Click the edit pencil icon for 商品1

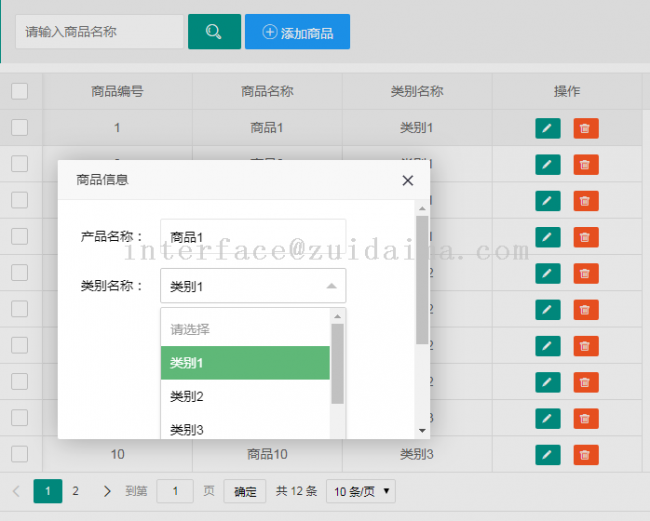pyautogui.click(x=547, y=128)
